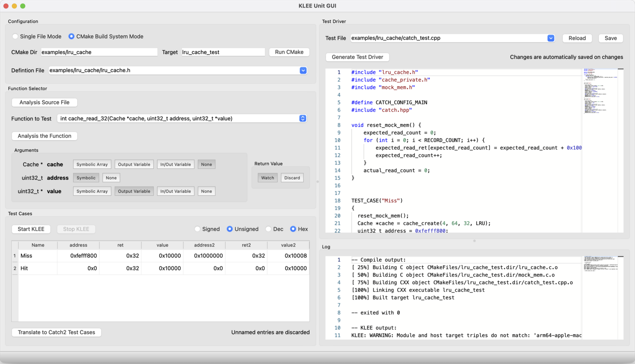Click the #define CATCH_CONFIG_MAIN line
Screen dimensions: 635x364
pos(389,102)
